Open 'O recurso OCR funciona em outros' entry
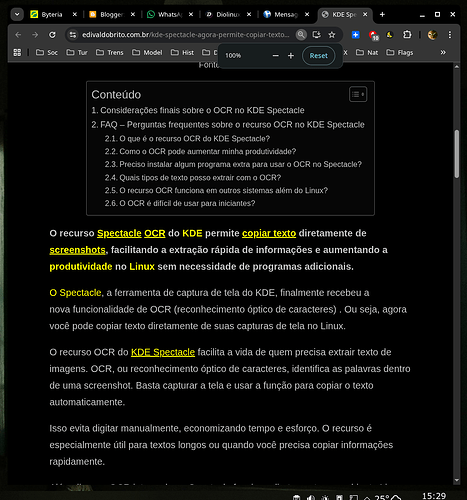The width and height of the screenshot is (467, 500). tap(216, 190)
